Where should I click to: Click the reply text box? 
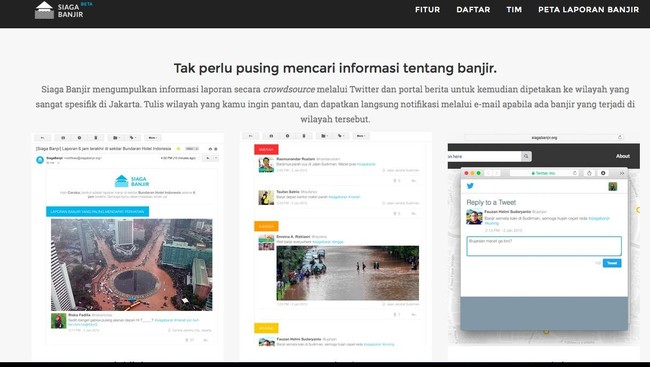click(544, 246)
